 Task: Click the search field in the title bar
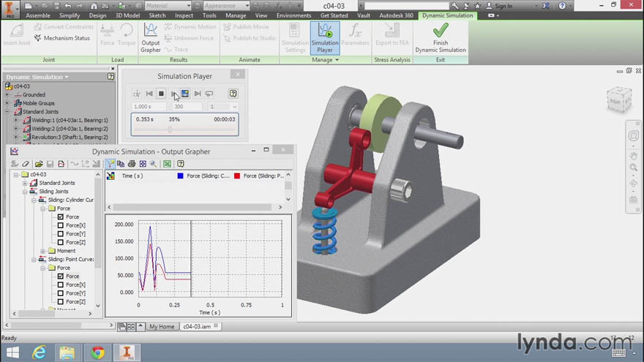(x=407, y=6)
